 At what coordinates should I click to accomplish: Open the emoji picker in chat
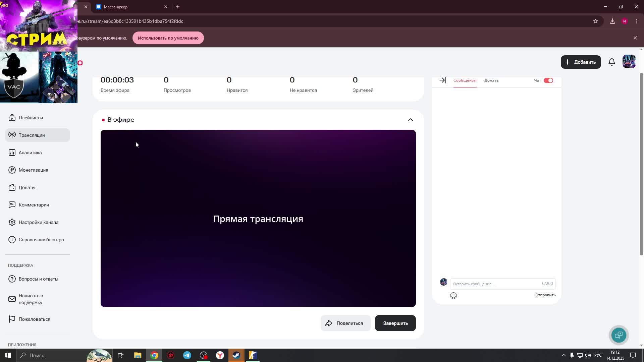click(453, 296)
